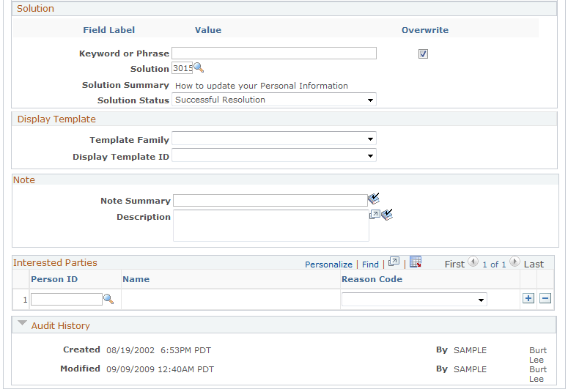Sort by Person ID column header
The height and width of the screenshot is (392, 568).
[x=54, y=279]
